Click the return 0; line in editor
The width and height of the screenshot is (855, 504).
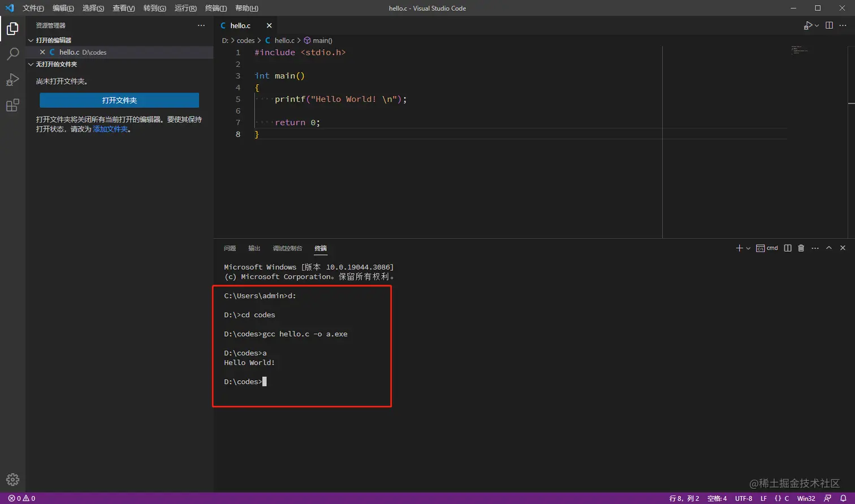(297, 123)
